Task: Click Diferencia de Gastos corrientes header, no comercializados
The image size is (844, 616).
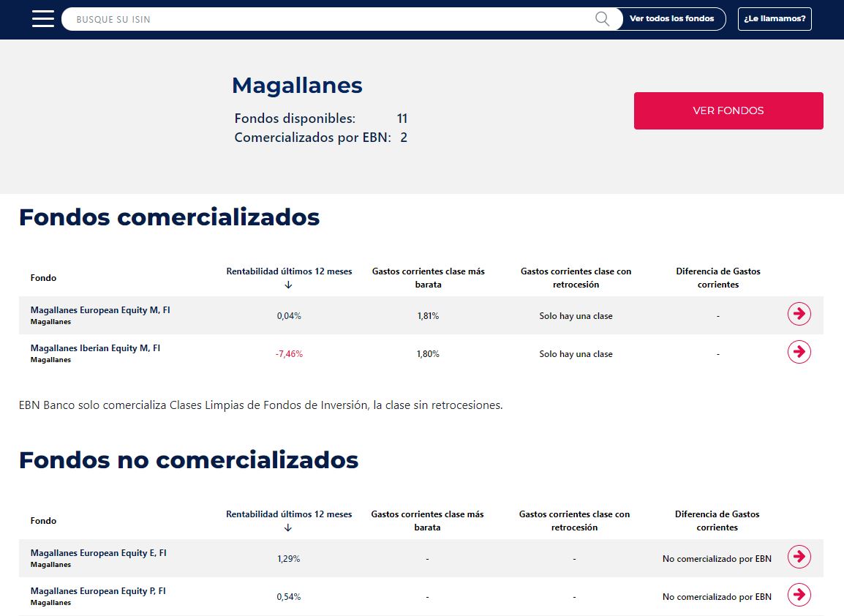Action: pos(717,521)
